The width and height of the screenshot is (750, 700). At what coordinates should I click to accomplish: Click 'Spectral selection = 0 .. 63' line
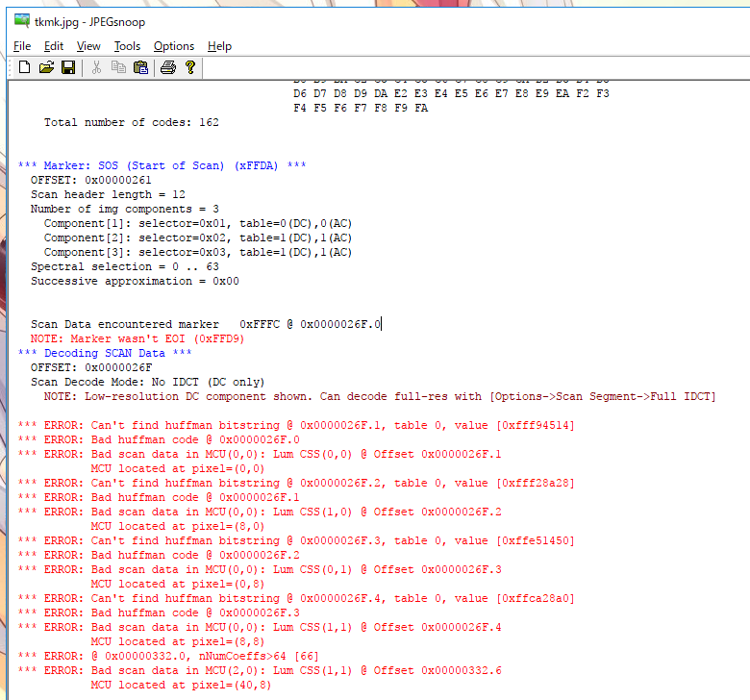(x=125, y=266)
